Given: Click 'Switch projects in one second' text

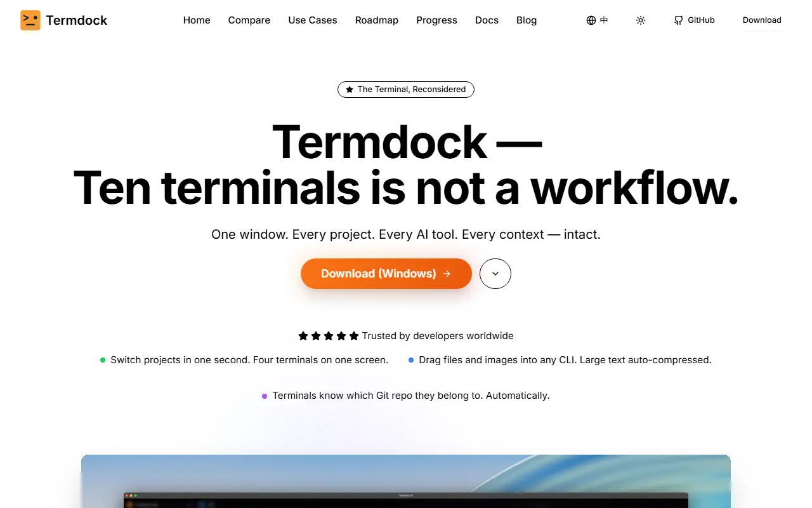Looking at the screenshot, I should [x=249, y=360].
